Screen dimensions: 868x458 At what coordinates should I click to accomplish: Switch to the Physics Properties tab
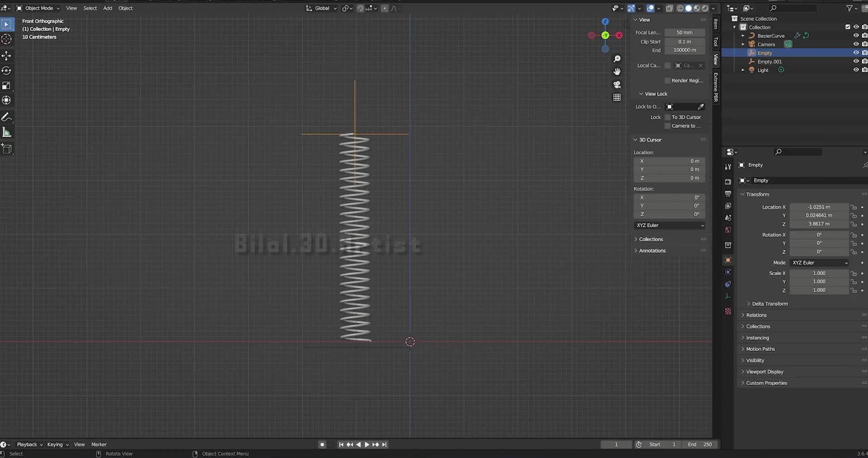click(x=728, y=272)
